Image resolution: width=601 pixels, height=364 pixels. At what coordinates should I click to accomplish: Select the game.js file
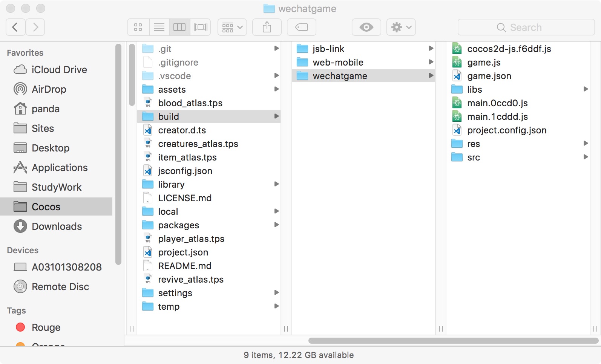(x=518, y=62)
